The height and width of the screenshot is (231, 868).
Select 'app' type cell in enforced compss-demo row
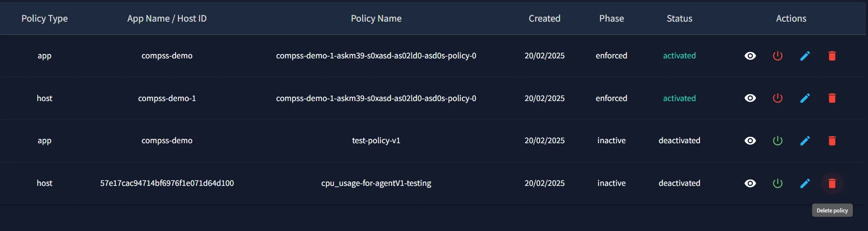pos(45,56)
